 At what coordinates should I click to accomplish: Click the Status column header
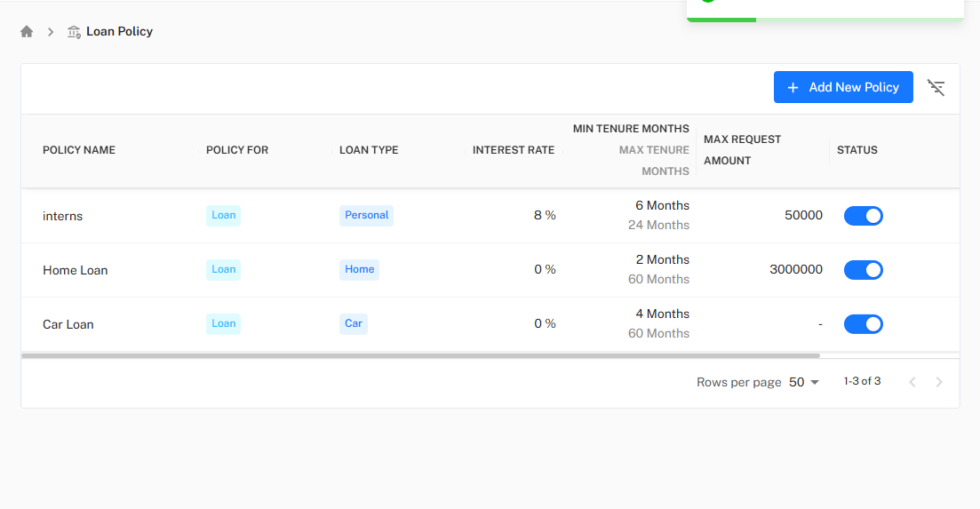point(857,150)
